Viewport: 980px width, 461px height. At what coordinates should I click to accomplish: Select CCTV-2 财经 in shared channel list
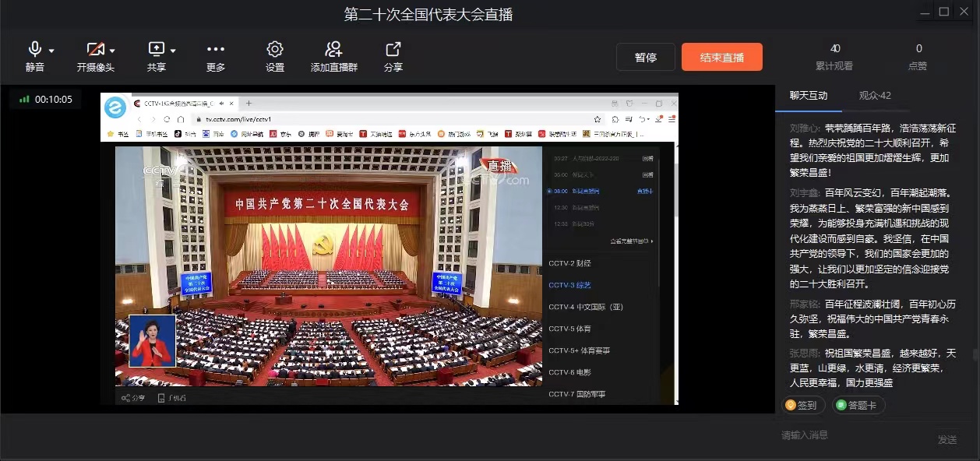(x=569, y=263)
